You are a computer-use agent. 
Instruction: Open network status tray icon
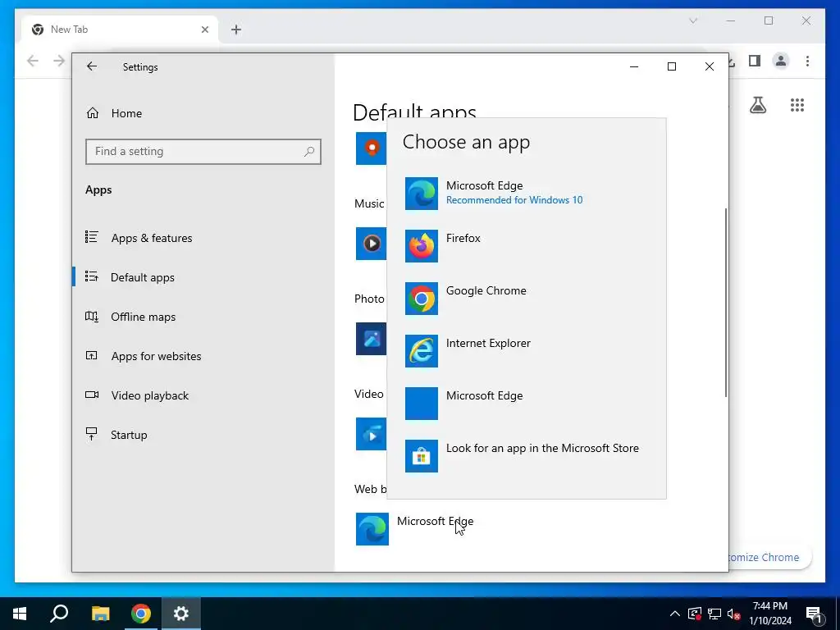click(x=714, y=614)
